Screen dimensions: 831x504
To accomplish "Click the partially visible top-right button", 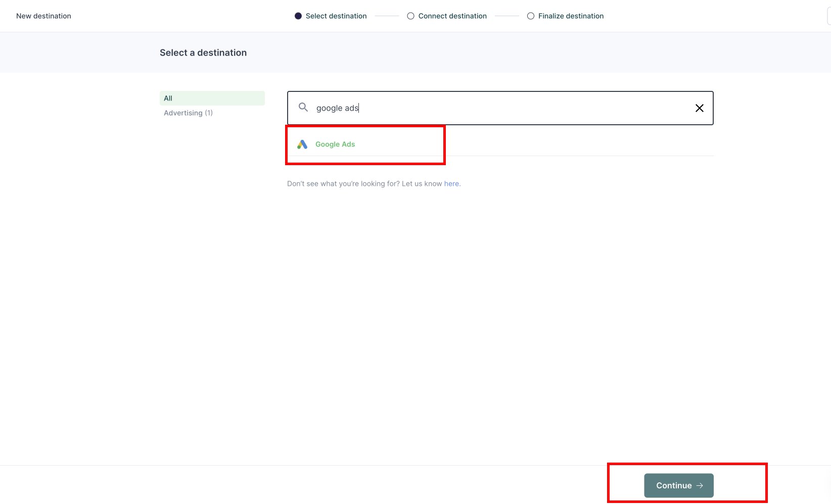I will coord(828,16).
